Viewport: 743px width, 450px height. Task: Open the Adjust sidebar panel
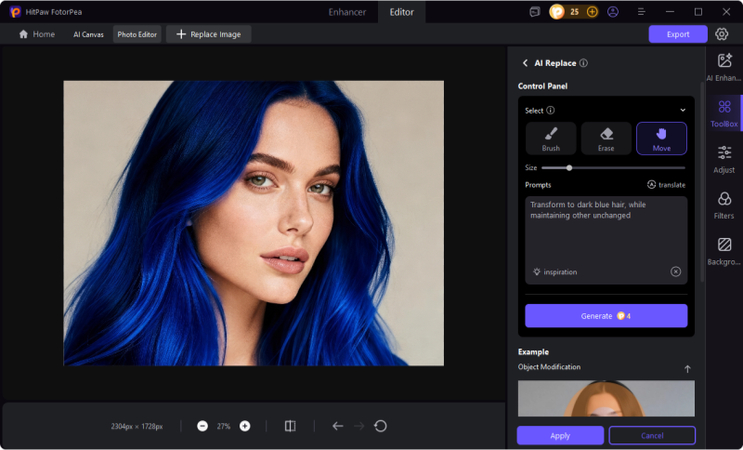point(724,159)
